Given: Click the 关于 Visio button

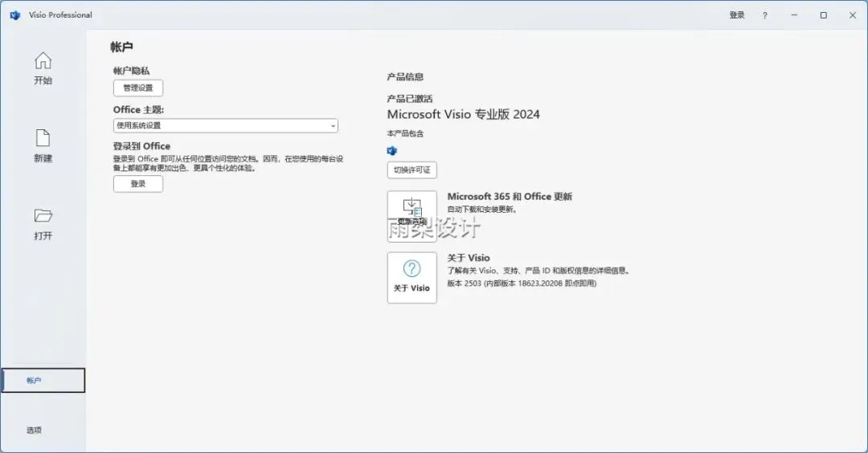Looking at the screenshot, I should click(411, 277).
